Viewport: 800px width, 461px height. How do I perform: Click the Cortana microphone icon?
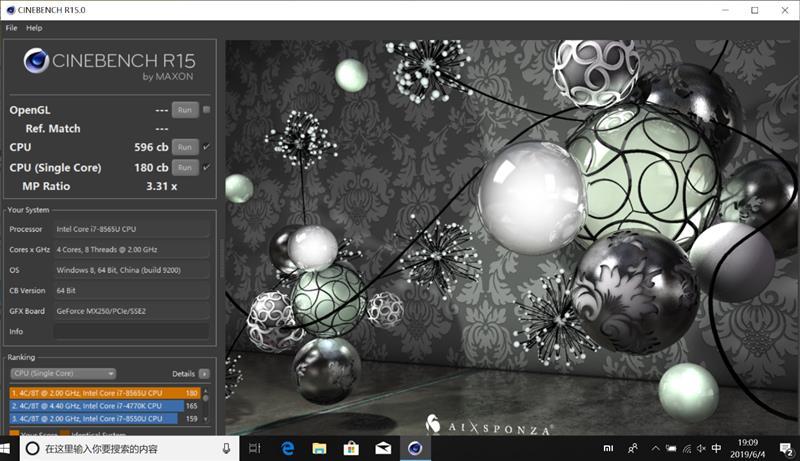pyautogui.click(x=226, y=448)
